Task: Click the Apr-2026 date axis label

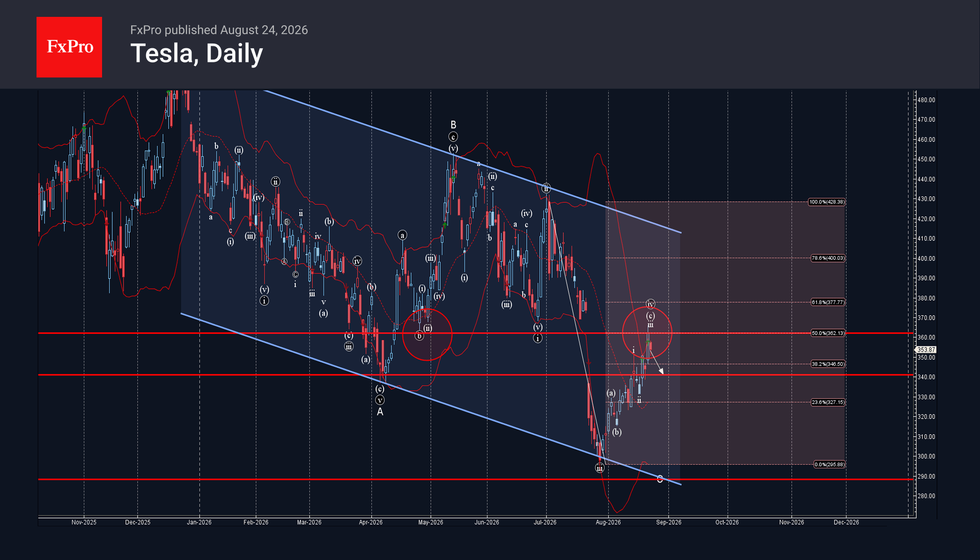Action: [371, 523]
